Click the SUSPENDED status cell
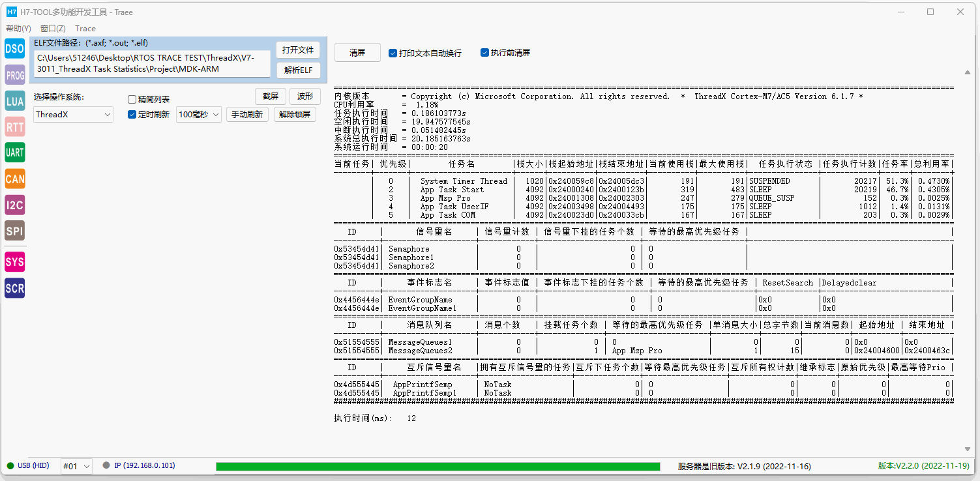980x481 pixels. 769,181
